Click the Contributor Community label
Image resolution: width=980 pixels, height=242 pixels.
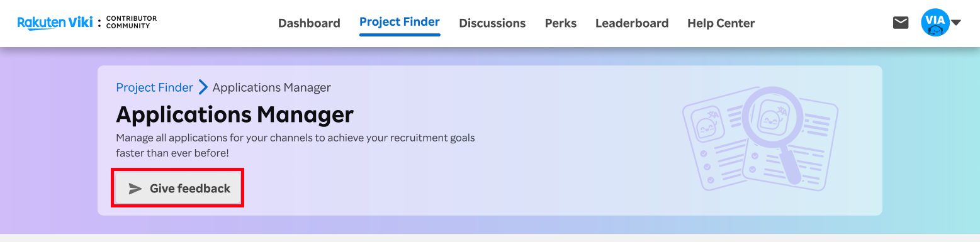click(132, 23)
